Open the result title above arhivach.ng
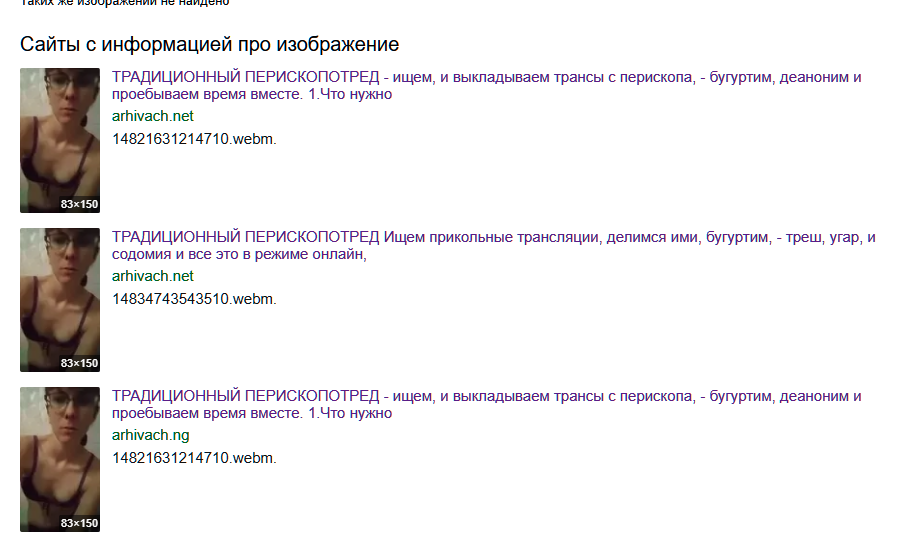 (x=486, y=404)
